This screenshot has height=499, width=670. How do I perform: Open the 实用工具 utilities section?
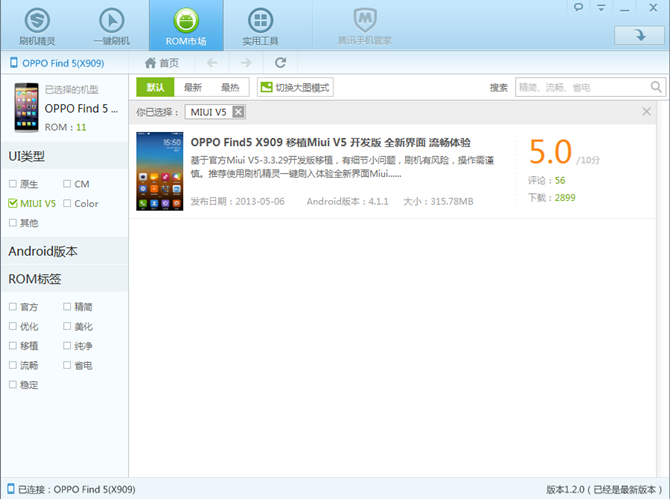click(x=261, y=25)
